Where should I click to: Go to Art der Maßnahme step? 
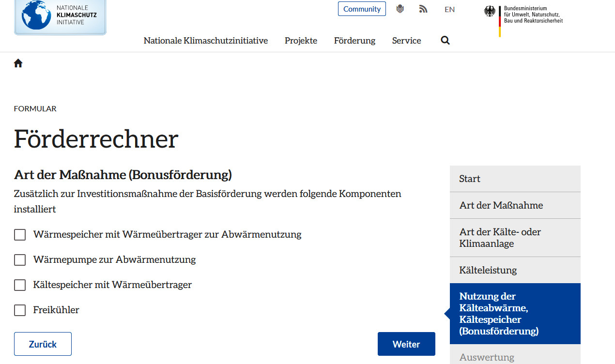(515, 205)
